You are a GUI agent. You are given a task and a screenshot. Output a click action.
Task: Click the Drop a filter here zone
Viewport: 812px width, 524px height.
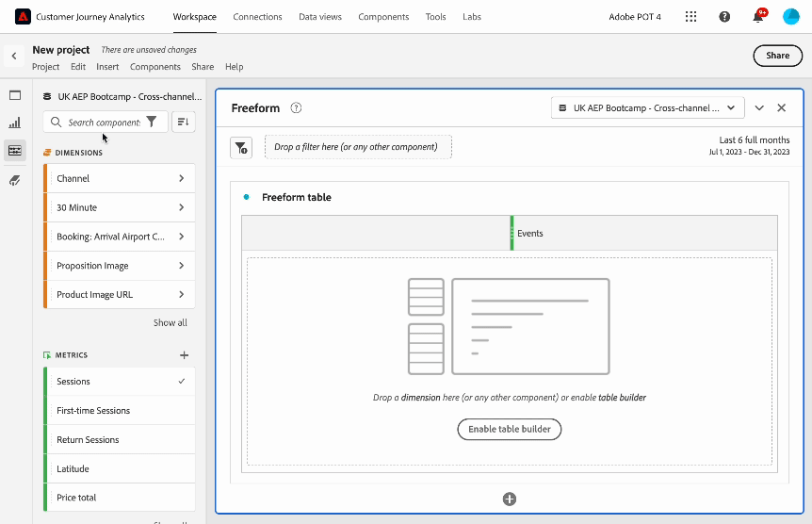pyautogui.click(x=358, y=147)
